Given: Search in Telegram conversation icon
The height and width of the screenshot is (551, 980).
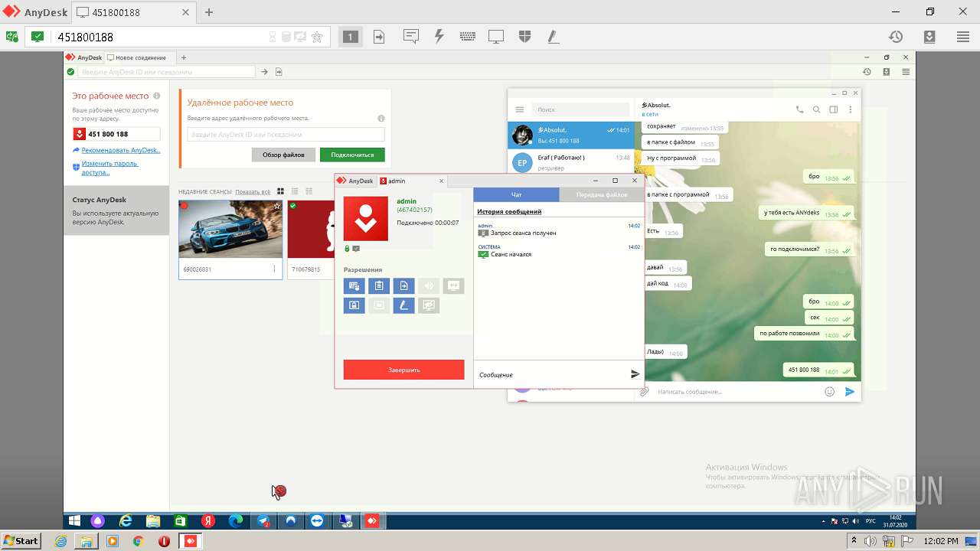Looking at the screenshot, I should [816, 109].
